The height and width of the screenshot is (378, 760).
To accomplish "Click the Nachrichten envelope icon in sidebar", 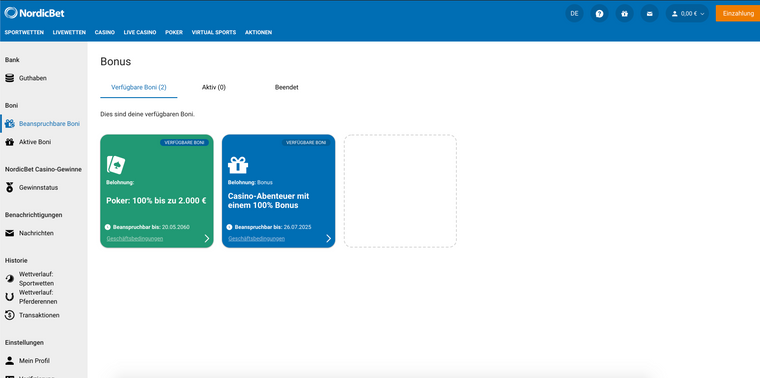I will (10, 233).
